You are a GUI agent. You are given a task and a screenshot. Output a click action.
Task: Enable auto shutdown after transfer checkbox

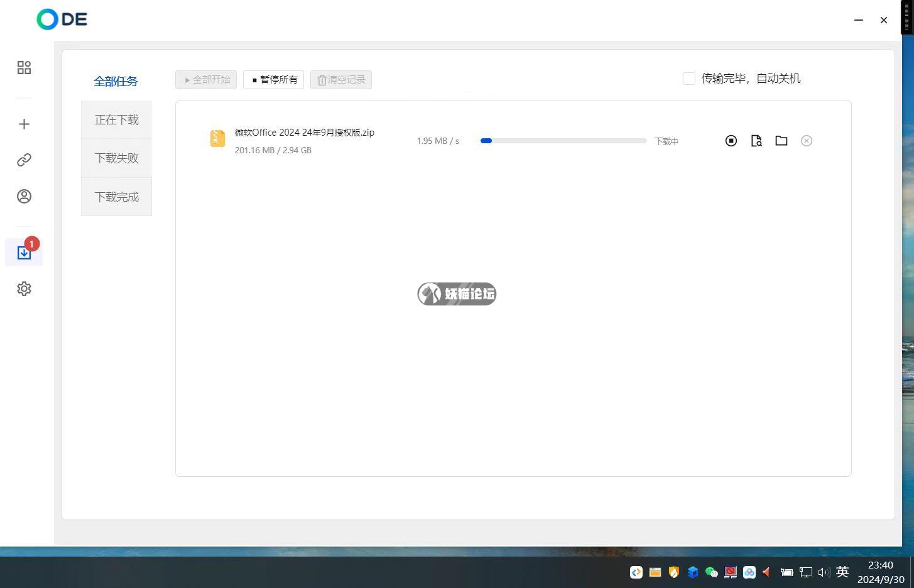(x=689, y=79)
